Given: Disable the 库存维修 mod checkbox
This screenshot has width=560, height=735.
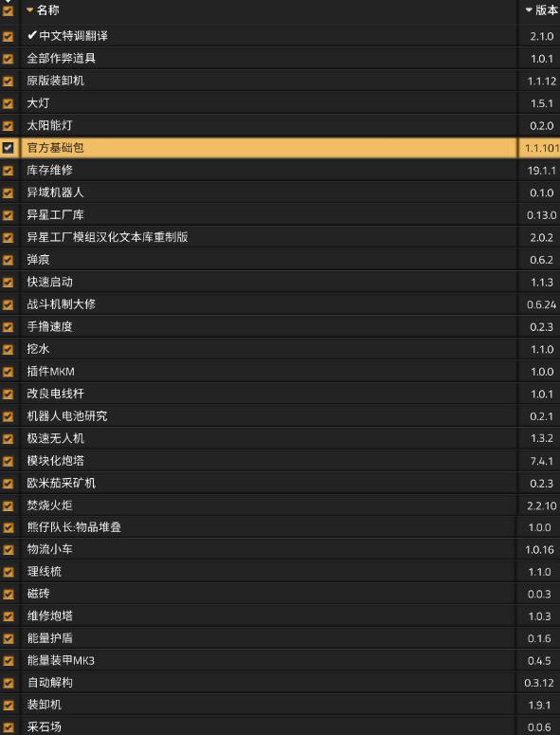Looking at the screenshot, I should (x=8, y=170).
